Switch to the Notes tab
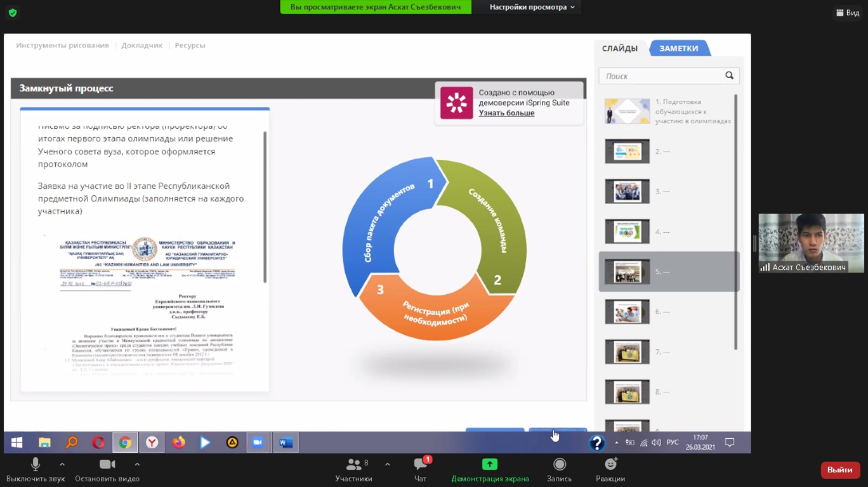This screenshot has width=868, height=487. pos(678,48)
